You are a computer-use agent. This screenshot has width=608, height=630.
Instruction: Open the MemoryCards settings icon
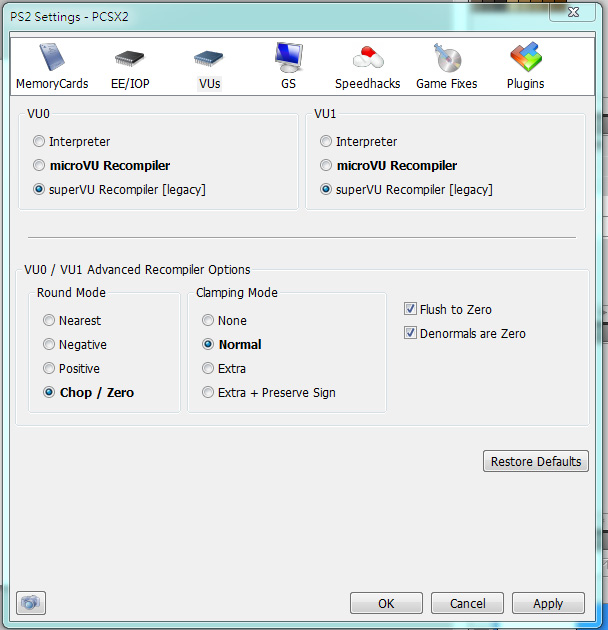[x=52, y=57]
